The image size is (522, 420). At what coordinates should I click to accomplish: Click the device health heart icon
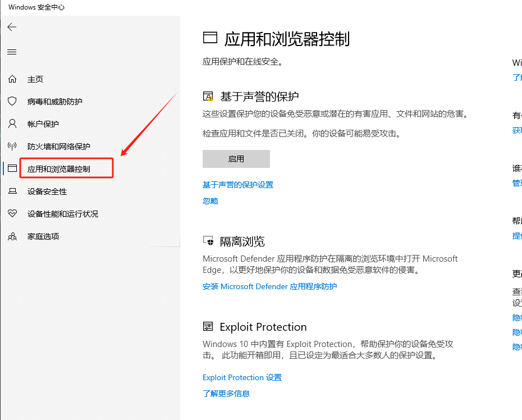12,214
